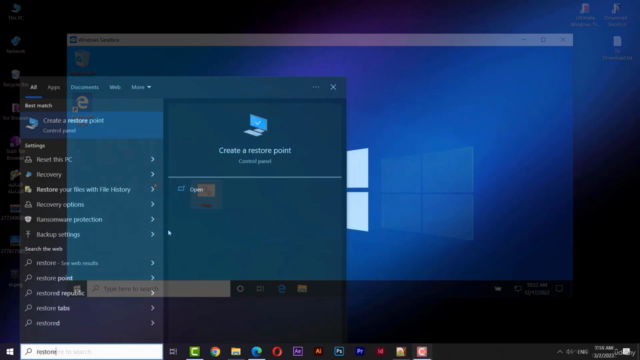The width and height of the screenshot is (640, 360).
Task: Expand arrow next to restored suggestion
Action: (153, 323)
